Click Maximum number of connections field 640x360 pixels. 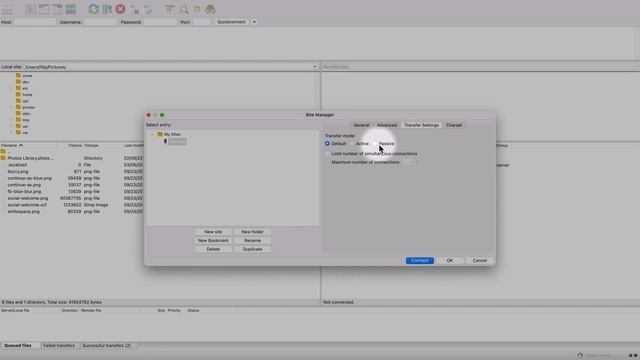pyautogui.click(x=407, y=162)
